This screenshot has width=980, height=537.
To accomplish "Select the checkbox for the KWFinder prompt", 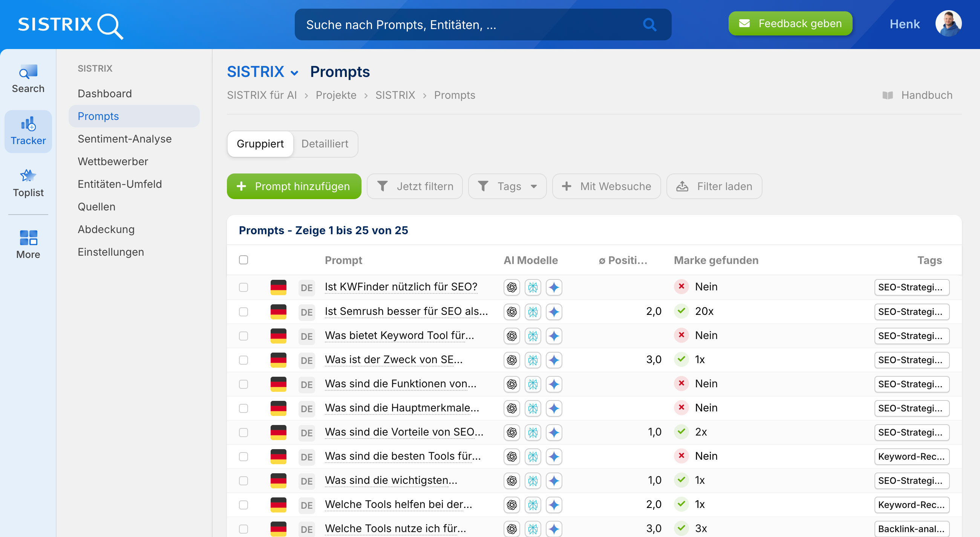I will point(243,287).
